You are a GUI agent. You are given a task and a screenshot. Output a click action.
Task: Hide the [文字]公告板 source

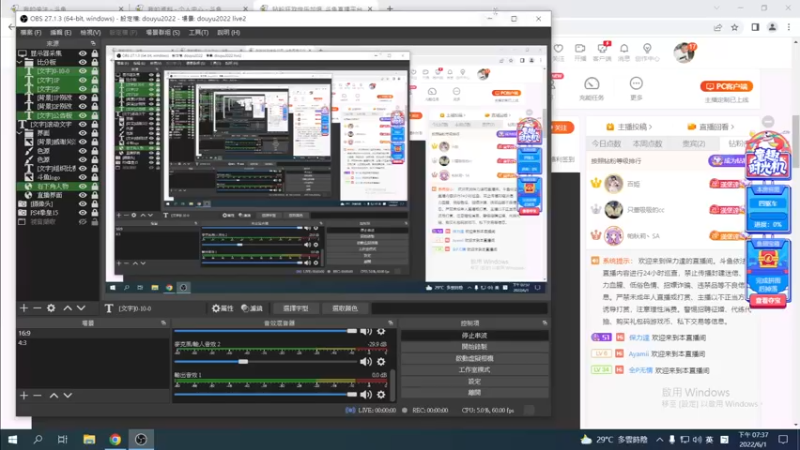pos(83,115)
